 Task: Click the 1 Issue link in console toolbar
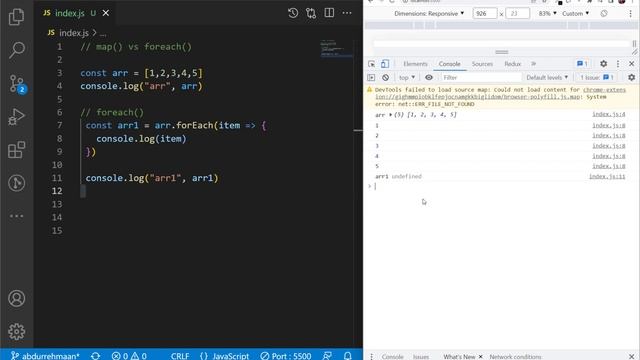click(x=597, y=78)
